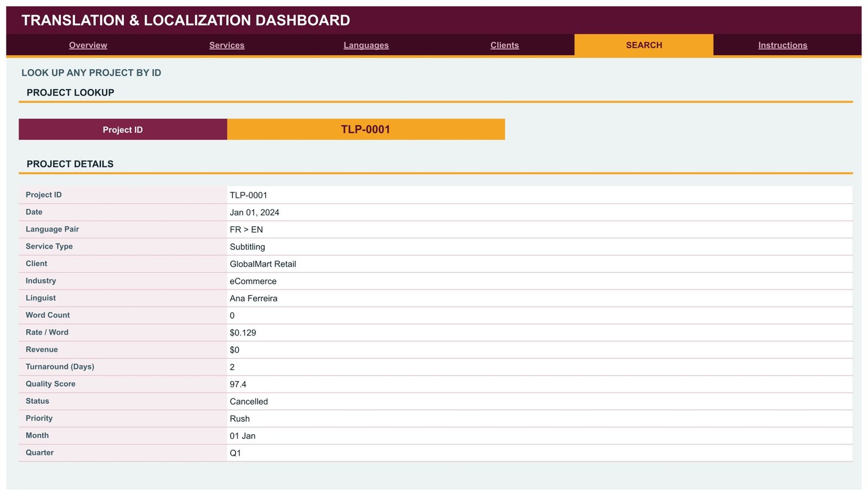Click the Revenue row label
The image size is (868, 496).
pos(42,350)
